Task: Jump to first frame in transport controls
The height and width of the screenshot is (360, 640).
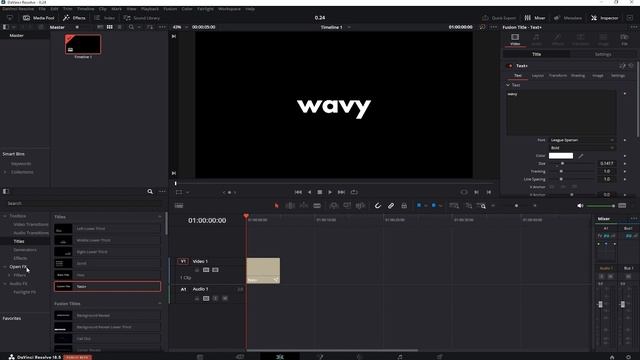Action: click(x=298, y=192)
